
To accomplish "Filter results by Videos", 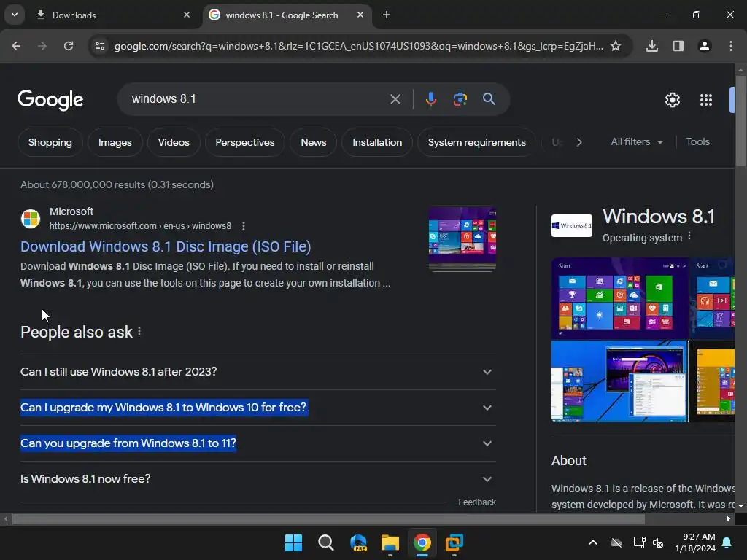I will [174, 142].
